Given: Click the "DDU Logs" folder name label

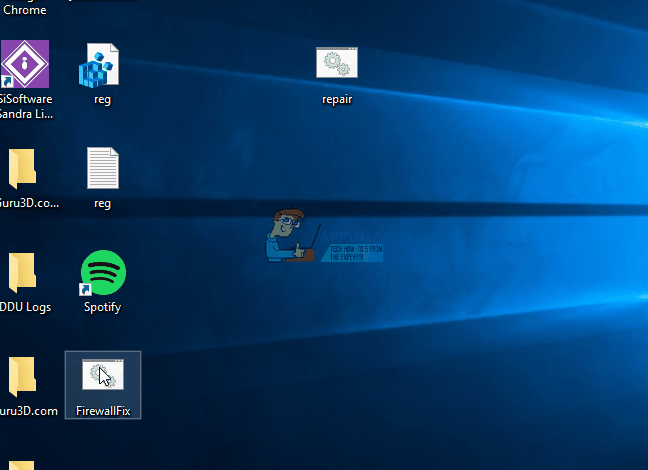Looking at the screenshot, I should coord(26,307).
